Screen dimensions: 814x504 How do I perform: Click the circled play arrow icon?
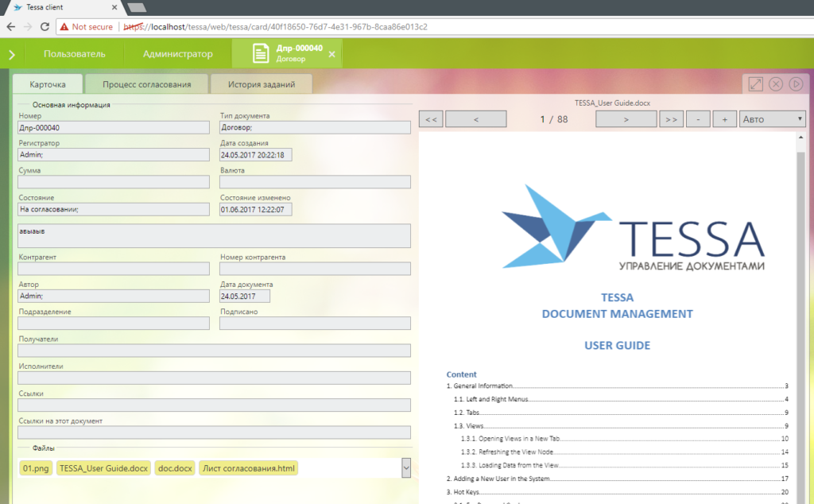[796, 84]
